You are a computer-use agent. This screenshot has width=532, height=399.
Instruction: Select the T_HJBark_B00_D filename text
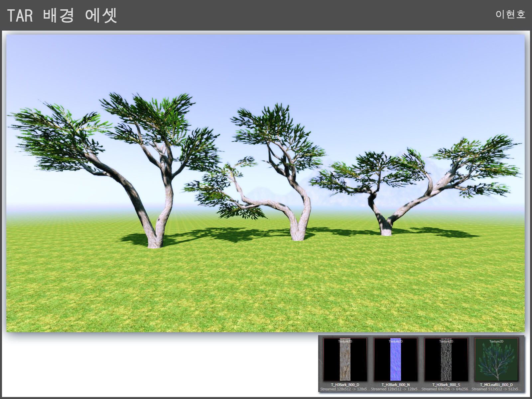click(346, 384)
